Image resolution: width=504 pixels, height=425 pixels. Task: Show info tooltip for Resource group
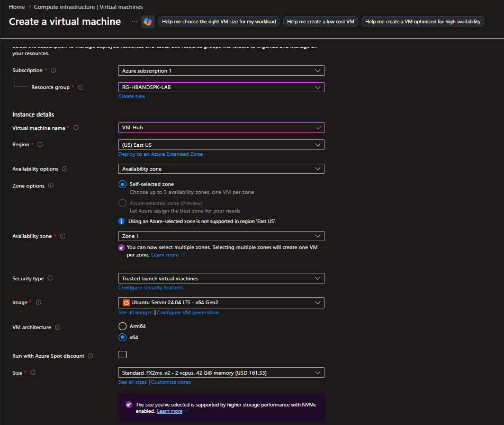coord(80,87)
